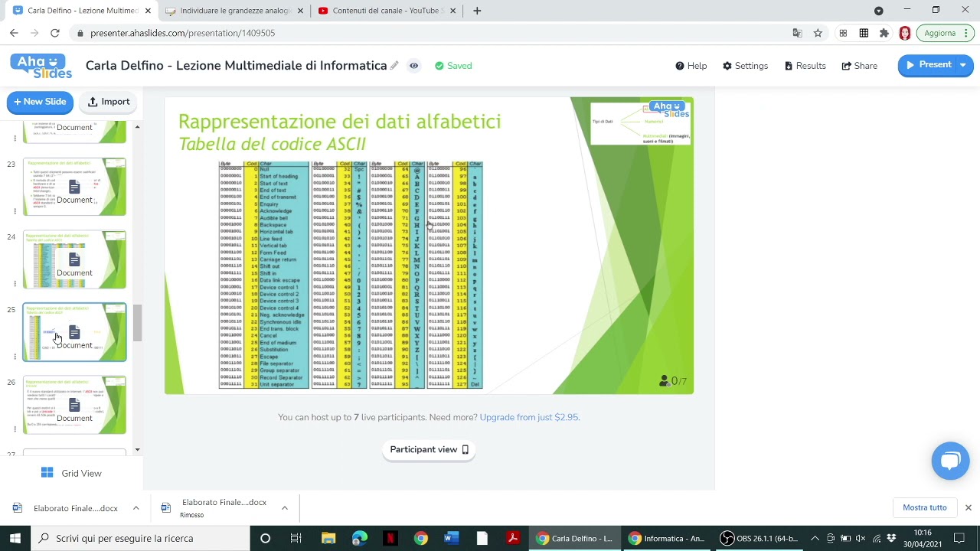Viewport: 980px width, 551px height.
Task: Select slide 25 thumbnail
Action: tap(74, 332)
